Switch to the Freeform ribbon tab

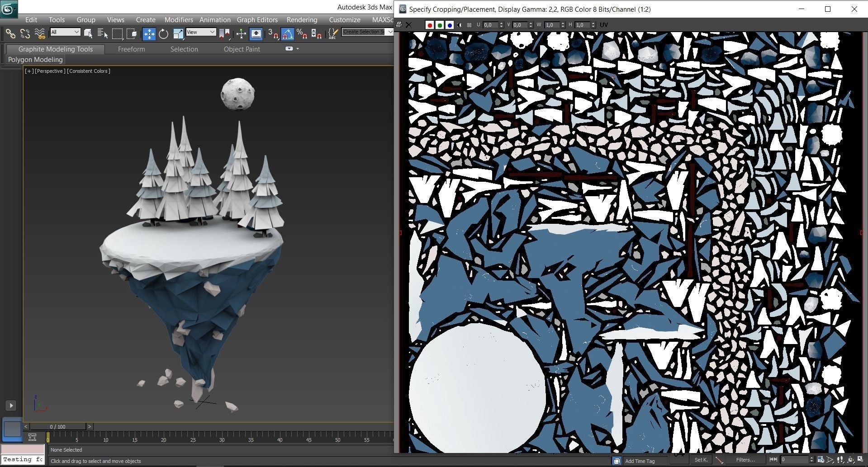132,49
